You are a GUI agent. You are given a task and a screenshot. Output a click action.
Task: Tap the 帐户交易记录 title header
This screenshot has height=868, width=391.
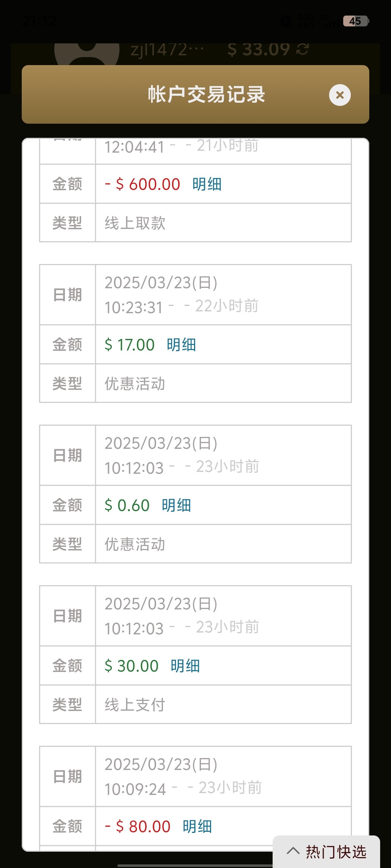point(206,95)
